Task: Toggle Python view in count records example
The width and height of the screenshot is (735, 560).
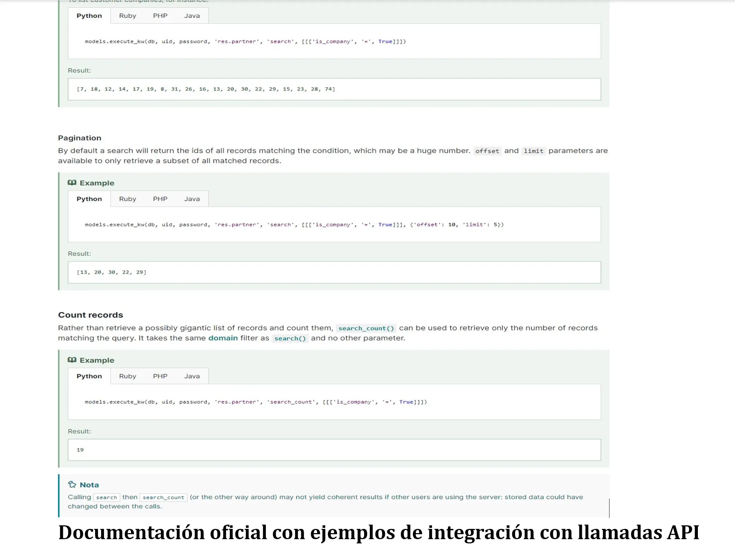Action: tap(89, 376)
